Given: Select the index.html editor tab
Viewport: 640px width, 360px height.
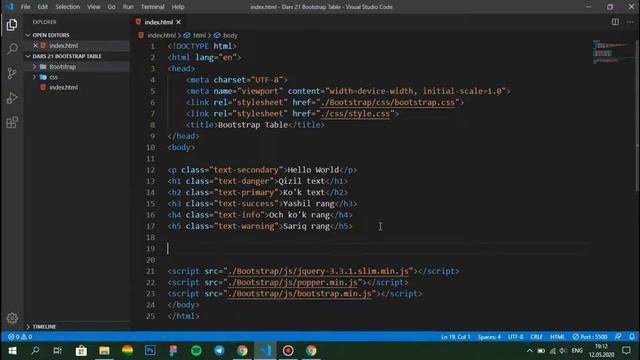Looking at the screenshot, I should (x=158, y=22).
